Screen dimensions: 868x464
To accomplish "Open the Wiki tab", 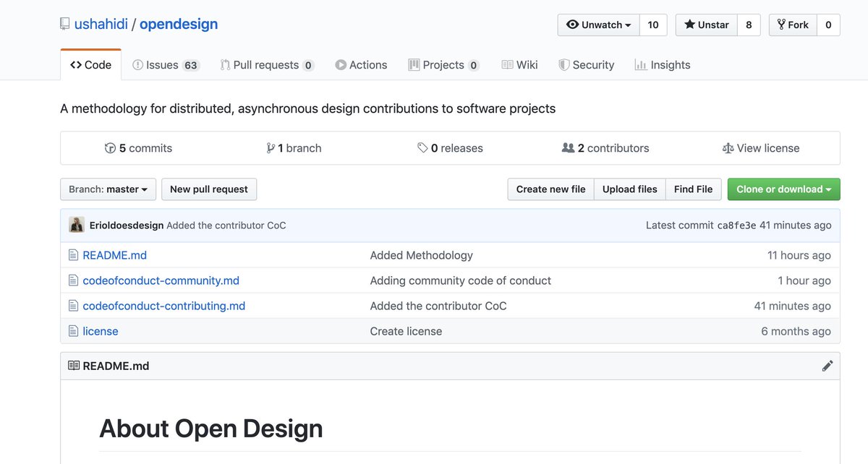I will 519,65.
